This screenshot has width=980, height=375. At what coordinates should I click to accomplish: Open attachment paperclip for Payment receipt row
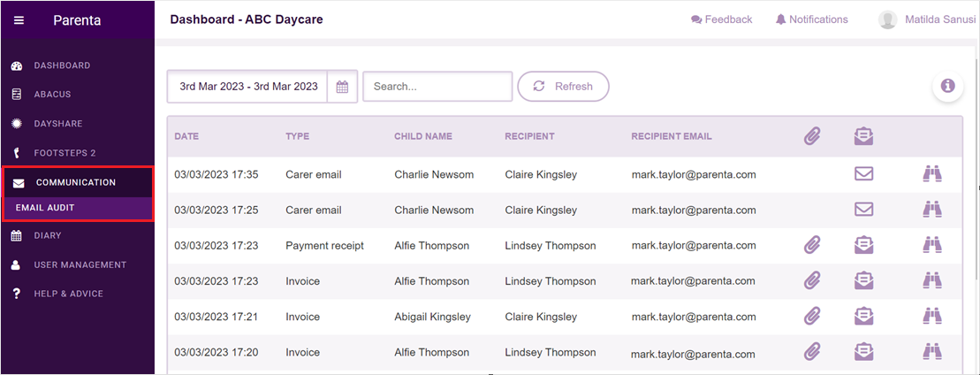click(x=811, y=245)
